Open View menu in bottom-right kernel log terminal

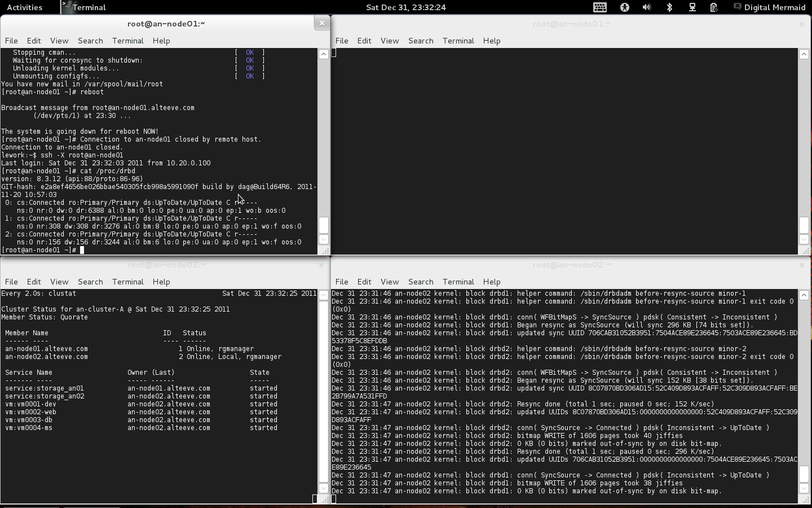pyautogui.click(x=390, y=282)
